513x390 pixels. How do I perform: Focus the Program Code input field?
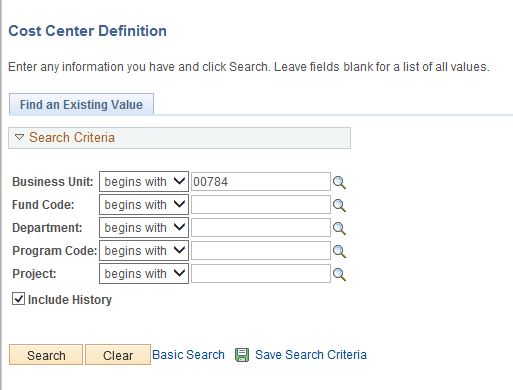pyautogui.click(x=261, y=250)
